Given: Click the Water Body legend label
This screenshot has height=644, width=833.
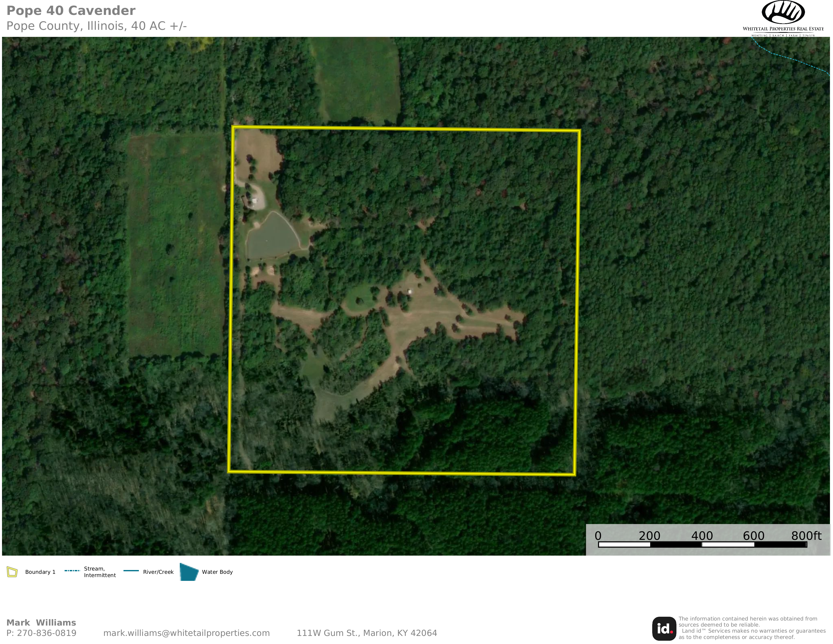Looking at the screenshot, I should point(217,572).
